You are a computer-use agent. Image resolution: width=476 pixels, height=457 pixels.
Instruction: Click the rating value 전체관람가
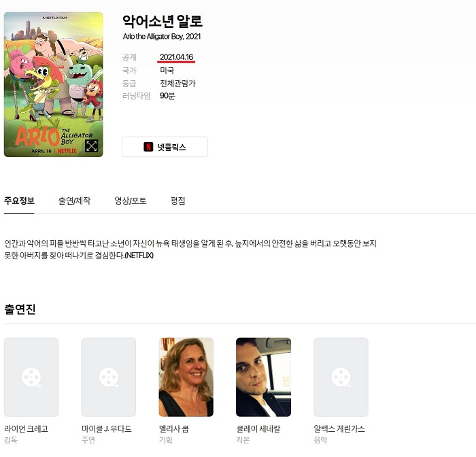(x=177, y=83)
